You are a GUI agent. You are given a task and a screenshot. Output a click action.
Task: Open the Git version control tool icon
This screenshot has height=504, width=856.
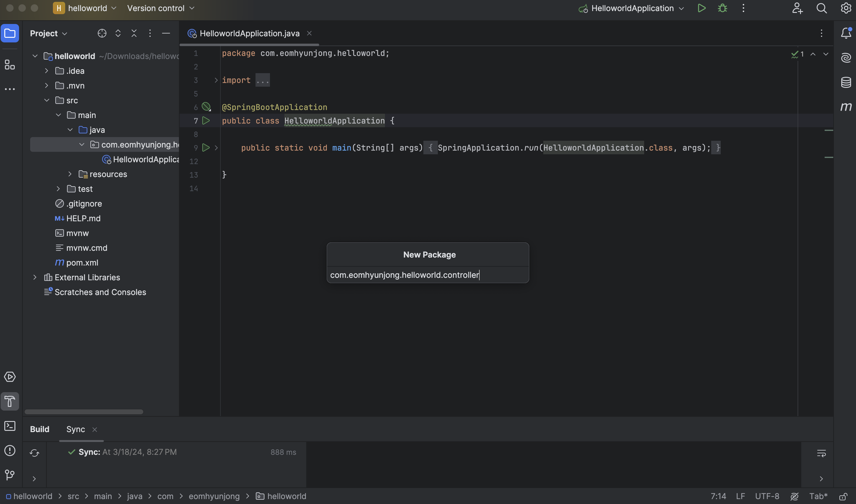point(10,474)
